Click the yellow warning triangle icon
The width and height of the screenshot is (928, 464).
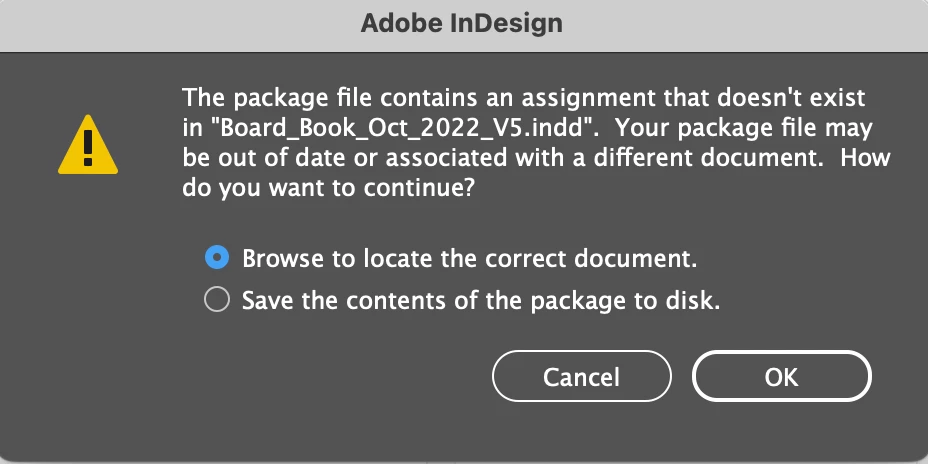[x=88, y=146]
